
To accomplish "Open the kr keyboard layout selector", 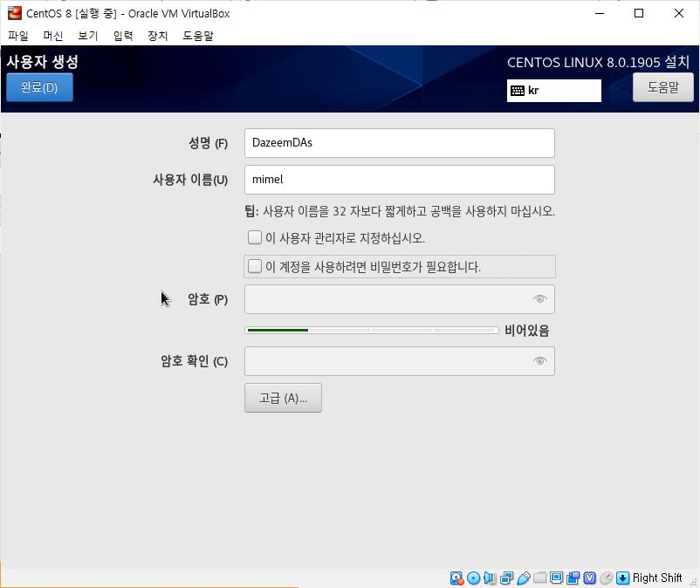I will tap(554, 91).
